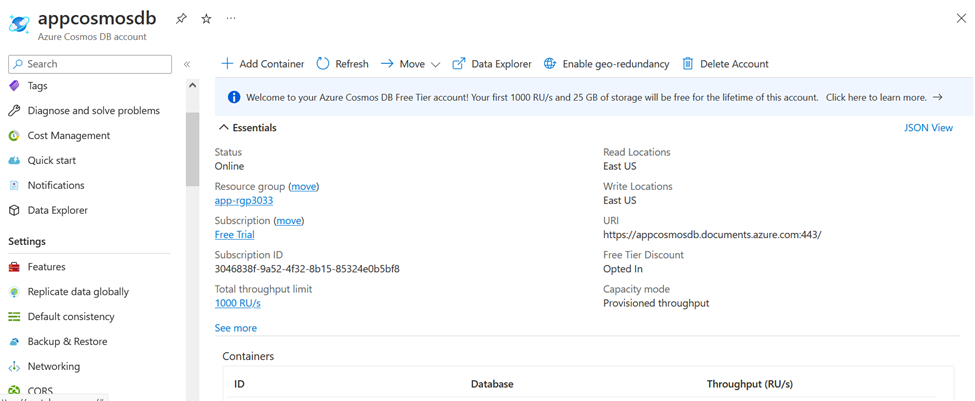
Task: Click the Cost Management icon
Action: [x=14, y=136]
